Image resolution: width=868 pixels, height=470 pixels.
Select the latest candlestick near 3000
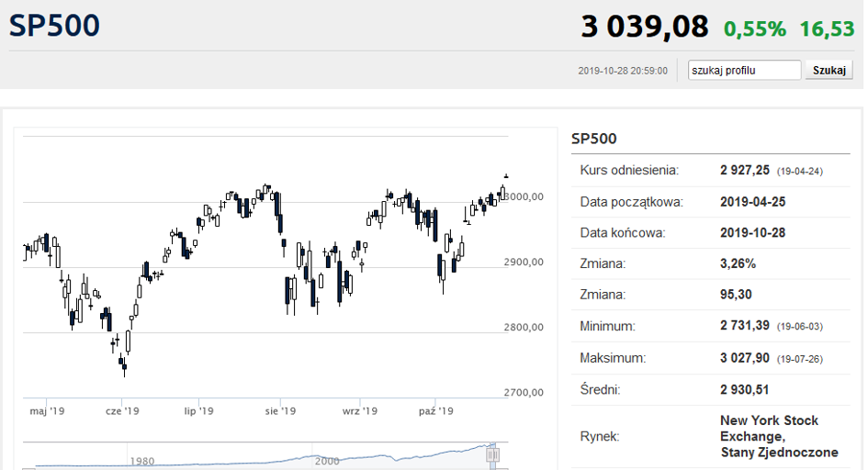click(505, 176)
